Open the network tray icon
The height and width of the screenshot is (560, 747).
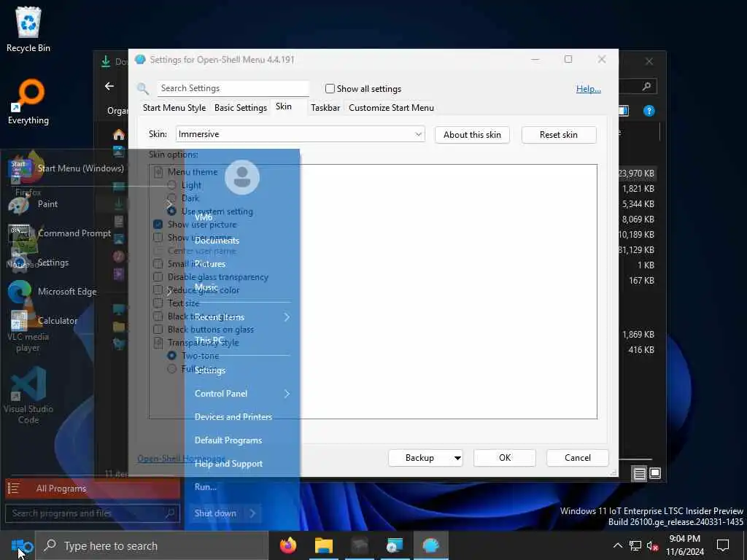635,545
